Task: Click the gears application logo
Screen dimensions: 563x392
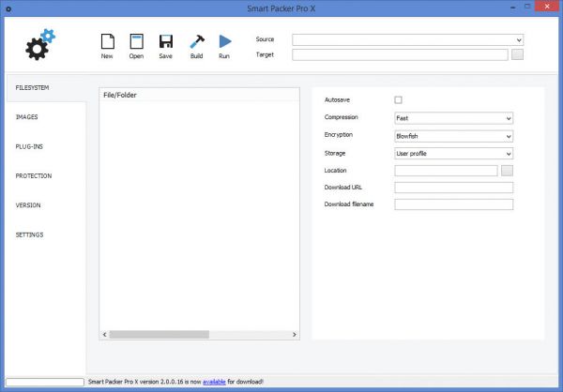Action: [x=40, y=44]
